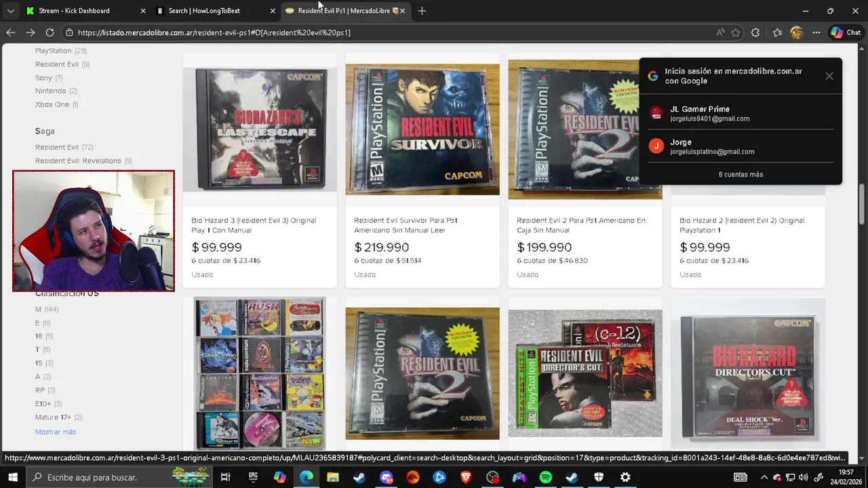Open Biohazard 3 Last Escape product image
The height and width of the screenshot is (488, 868).
coord(260,129)
